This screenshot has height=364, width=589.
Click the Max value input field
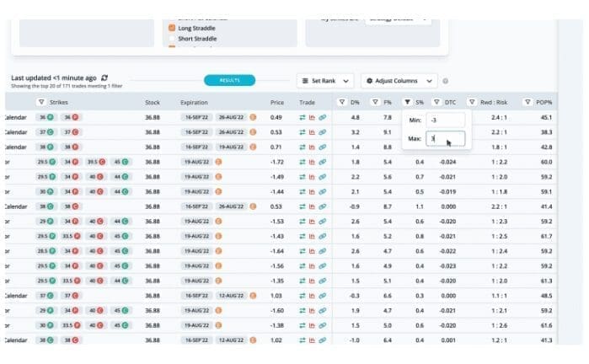(x=444, y=138)
